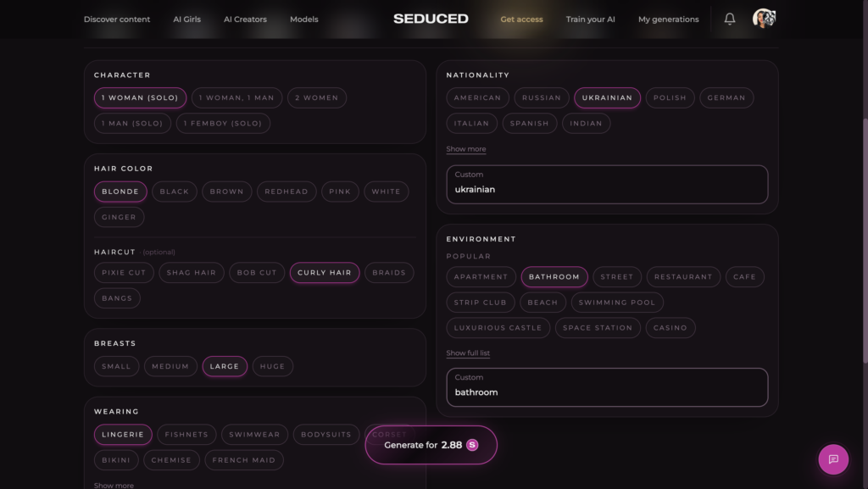Toggle Bathroom environment chip
This screenshot has width=868, height=489.
point(554,277)
